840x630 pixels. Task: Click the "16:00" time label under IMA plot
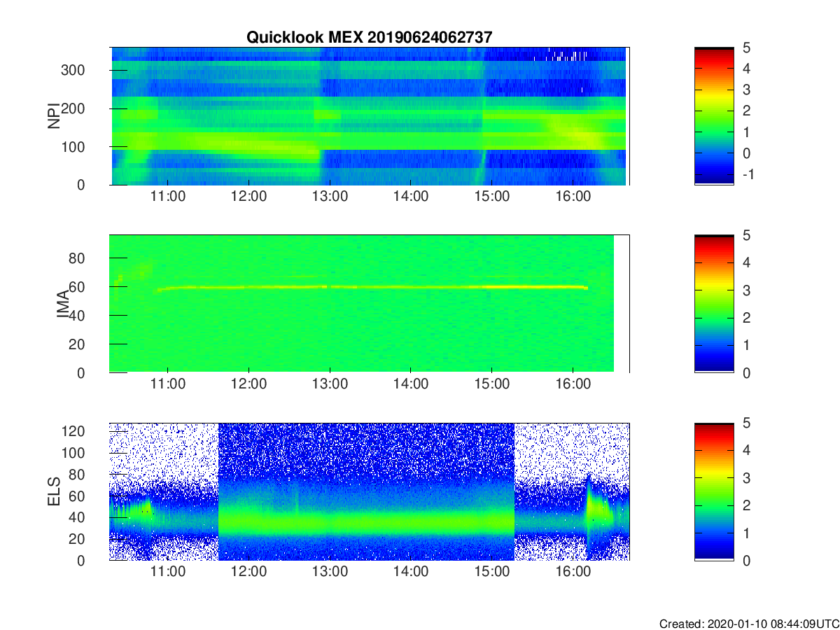pos(573,385)
